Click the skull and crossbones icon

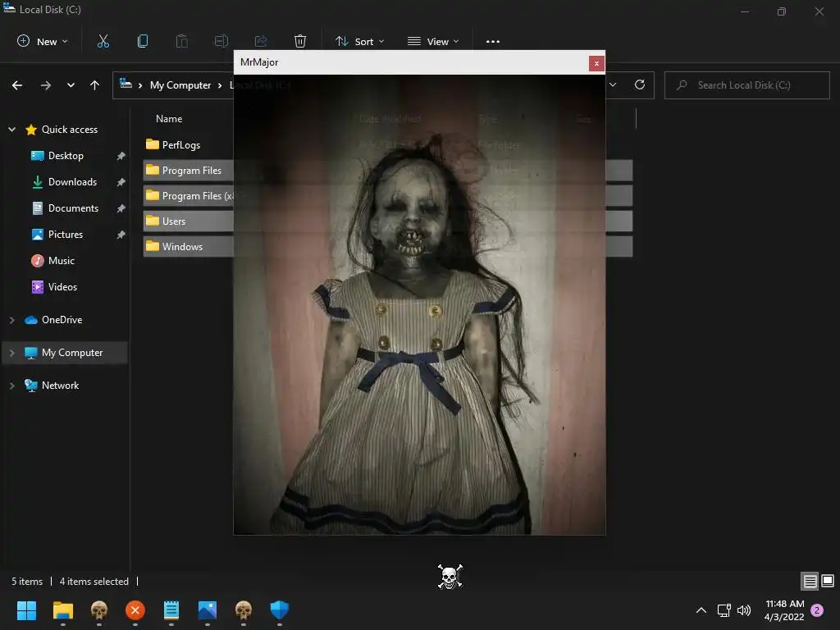coord(450,577)
